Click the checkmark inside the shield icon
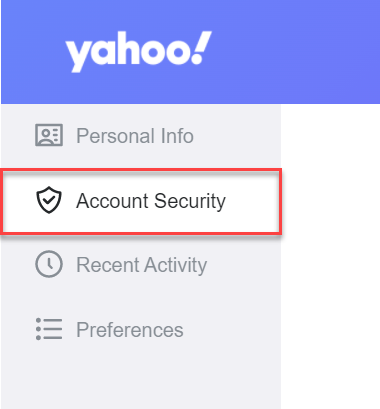The height and width of the screenshot is (409, 380). click(49, 200)
